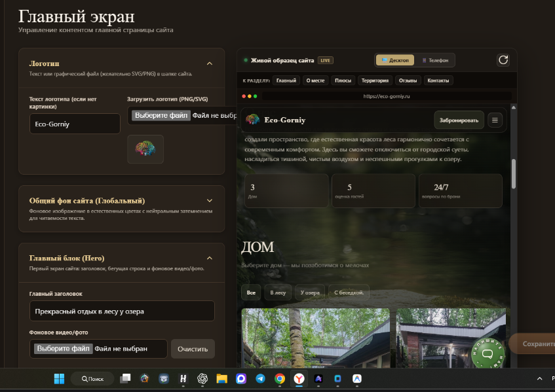Jump to the О месте section

pos(315,80)
